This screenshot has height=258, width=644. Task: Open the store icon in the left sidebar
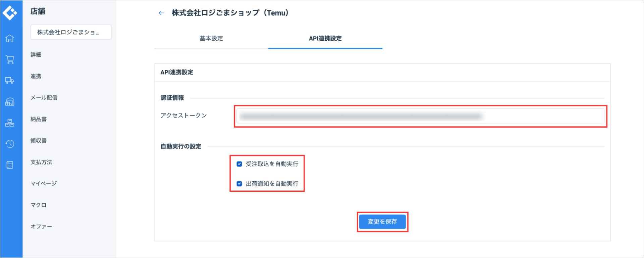(x=10, y=101)
